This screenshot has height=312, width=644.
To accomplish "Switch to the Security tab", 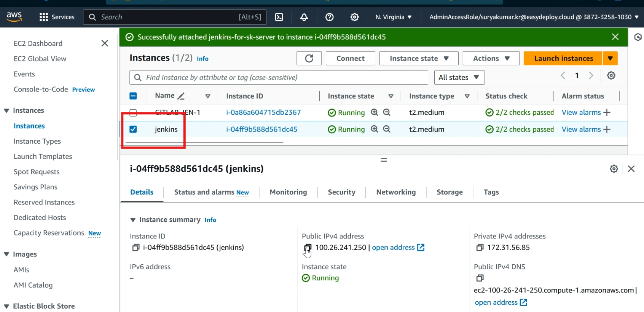I will pos(341,192).
